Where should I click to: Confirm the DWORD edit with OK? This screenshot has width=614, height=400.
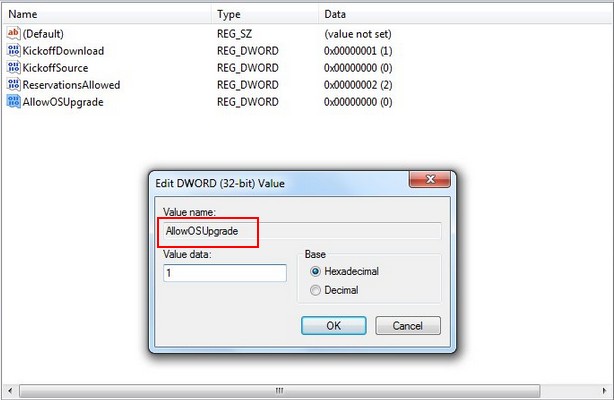point(334,326)
